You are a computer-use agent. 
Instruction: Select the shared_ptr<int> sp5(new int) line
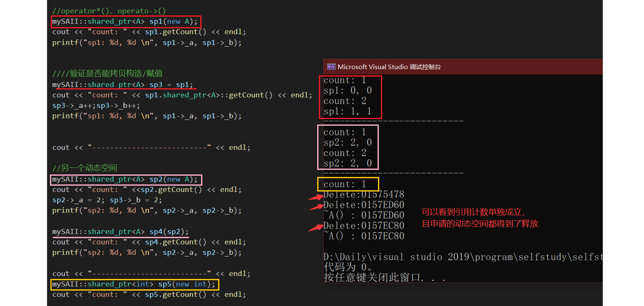134,284
